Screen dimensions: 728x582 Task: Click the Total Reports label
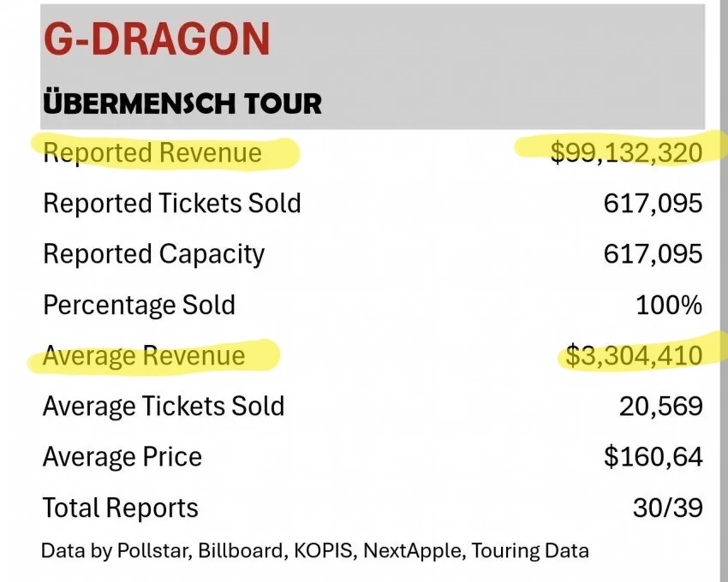(121, 508)
